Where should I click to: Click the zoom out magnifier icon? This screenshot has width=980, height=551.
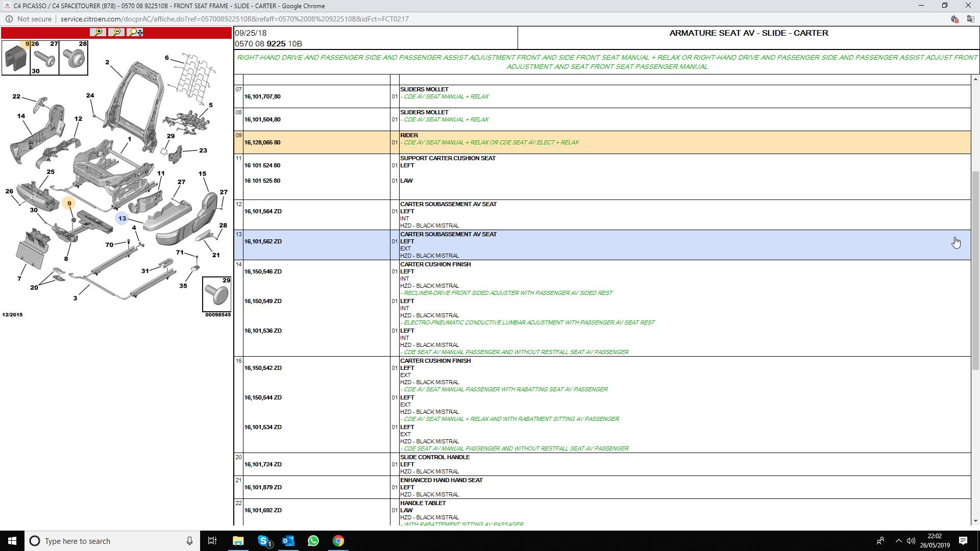coord(117,32)
